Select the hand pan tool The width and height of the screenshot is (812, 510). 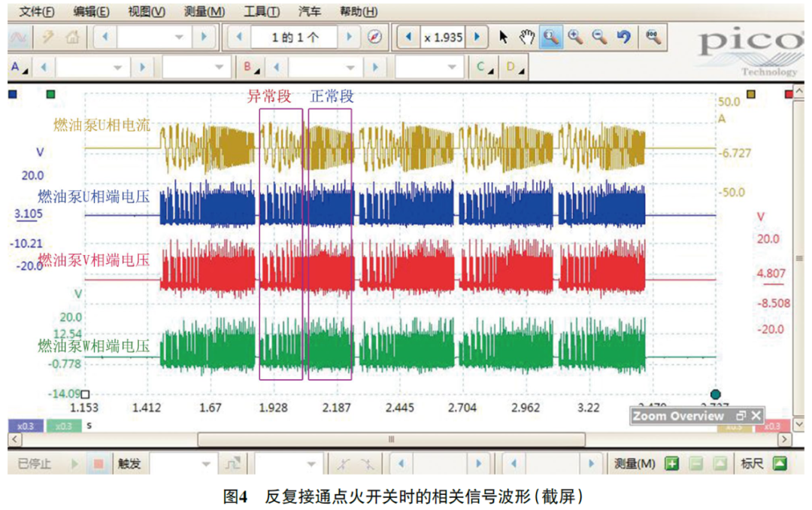tap(526, 38)
